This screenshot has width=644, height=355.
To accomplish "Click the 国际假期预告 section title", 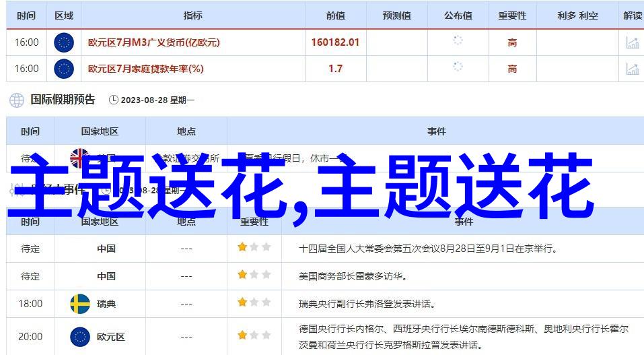I will point(63,100).
